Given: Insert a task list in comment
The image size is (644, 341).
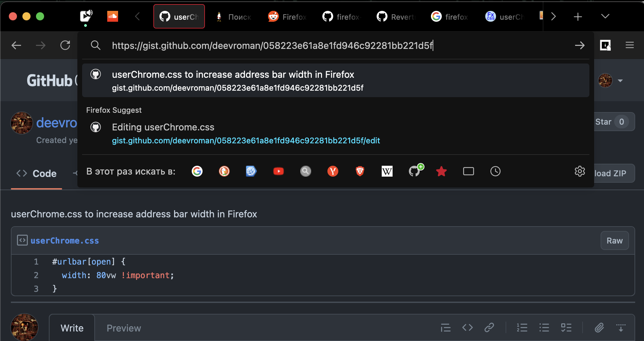Looking at the screenshot, I should coord(566,327).
